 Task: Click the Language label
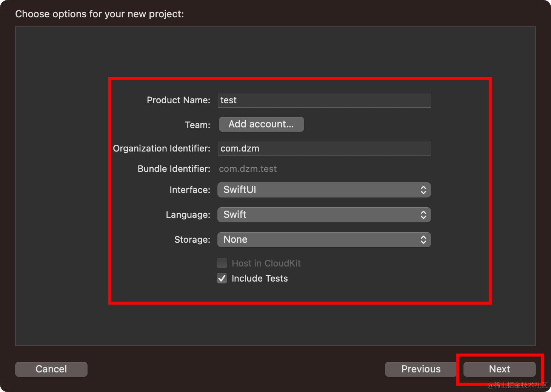[x=188, y=215]
